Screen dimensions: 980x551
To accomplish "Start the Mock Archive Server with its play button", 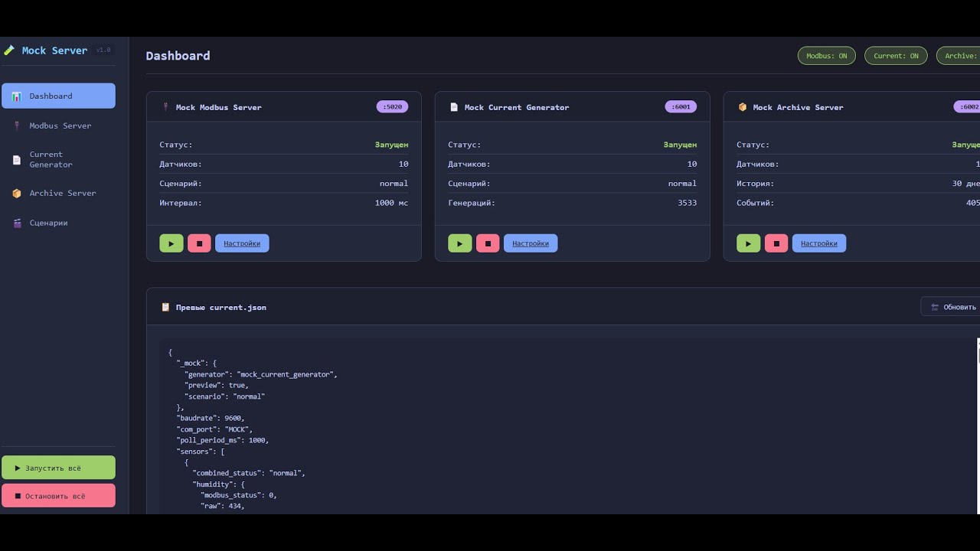I will tap(749, 243).
